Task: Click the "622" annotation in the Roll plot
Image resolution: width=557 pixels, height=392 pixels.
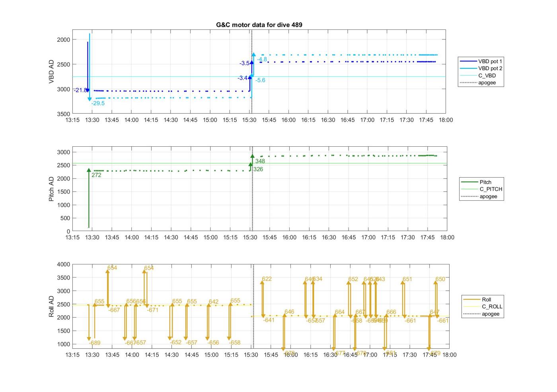Action: point(267,279)
